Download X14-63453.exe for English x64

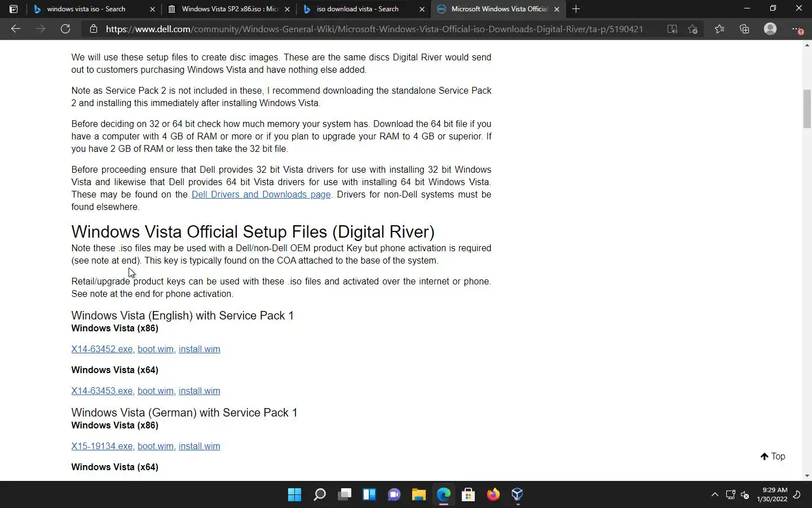click(102, 391)
